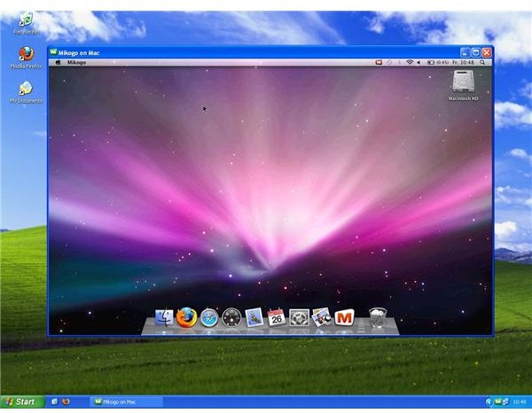Screen dimensions: 532x413
Task: Click the network icon in system tray
Action: [x=505, y=401]
